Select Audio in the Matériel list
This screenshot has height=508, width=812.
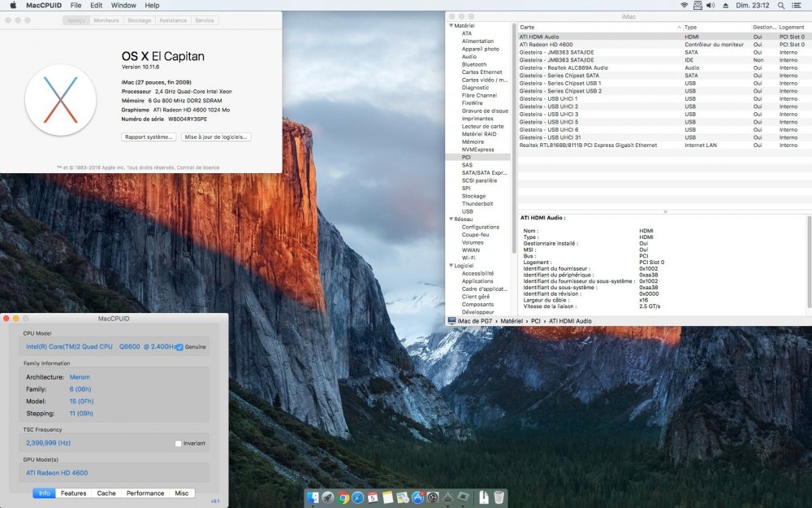coord(469,57)
